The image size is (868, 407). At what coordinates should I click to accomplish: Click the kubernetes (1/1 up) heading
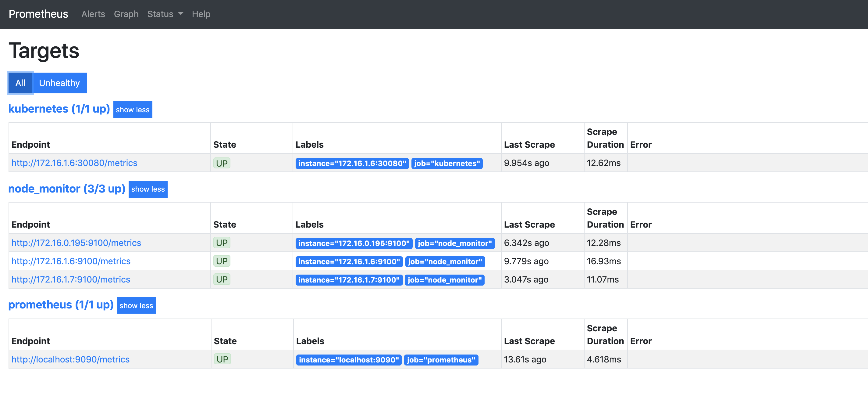(x=59, y=109)
